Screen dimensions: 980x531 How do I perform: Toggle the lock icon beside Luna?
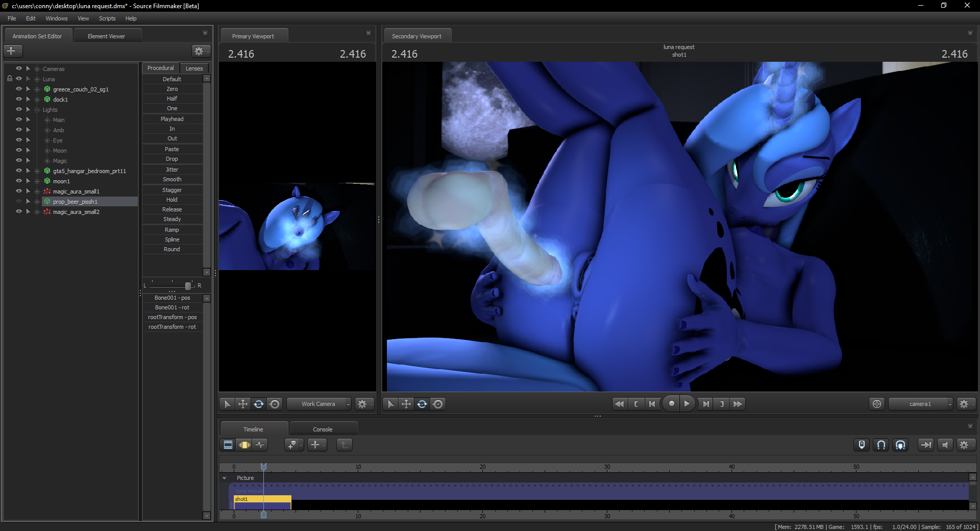click(9, 79)
